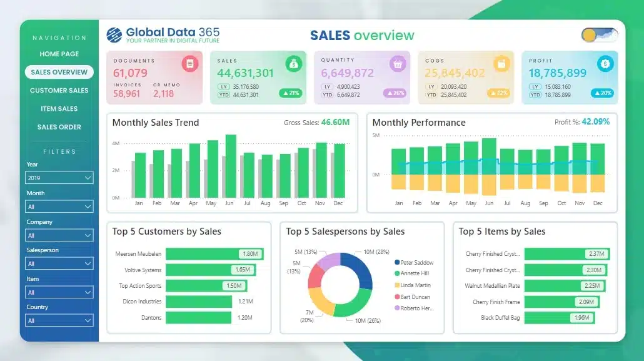This screenshot has width=644, height=361.
Task: Select the Meersen Meubelen customer bar
Action: (x=214, y=254)
